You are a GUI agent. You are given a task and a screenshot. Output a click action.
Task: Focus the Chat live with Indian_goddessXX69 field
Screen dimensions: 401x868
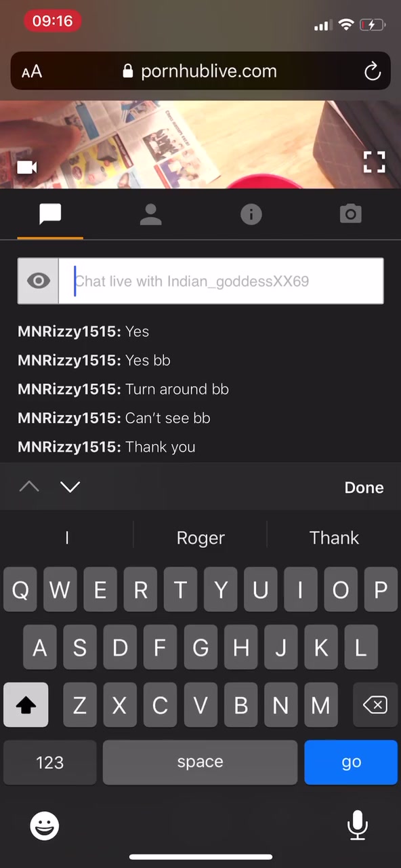coord(221,281)
